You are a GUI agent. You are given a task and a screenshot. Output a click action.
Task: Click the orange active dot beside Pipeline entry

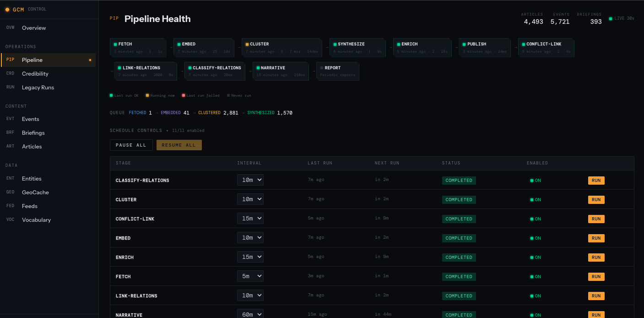click(90, 60)
